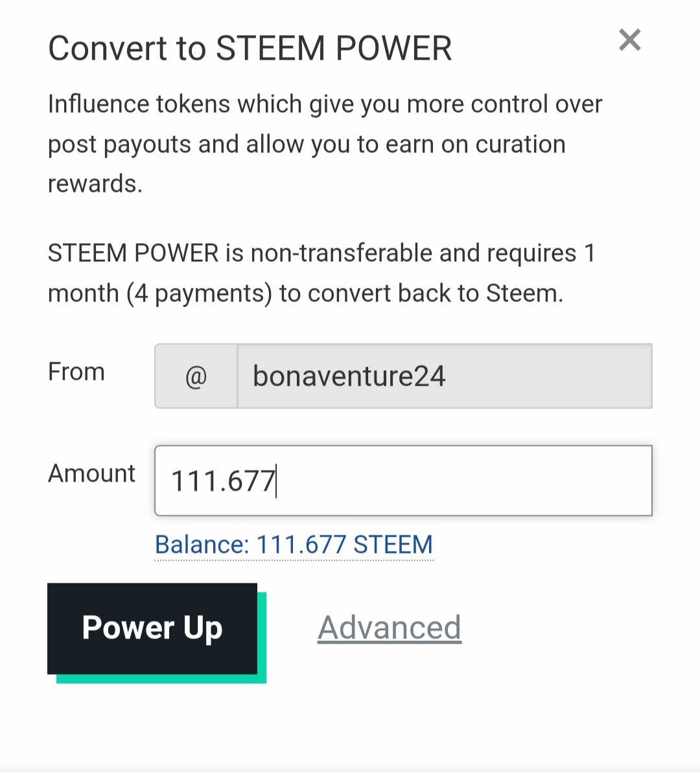The width and height of the screenshot is (700, 772).
Task: Click the Amount label
Action: click(91, 474)
